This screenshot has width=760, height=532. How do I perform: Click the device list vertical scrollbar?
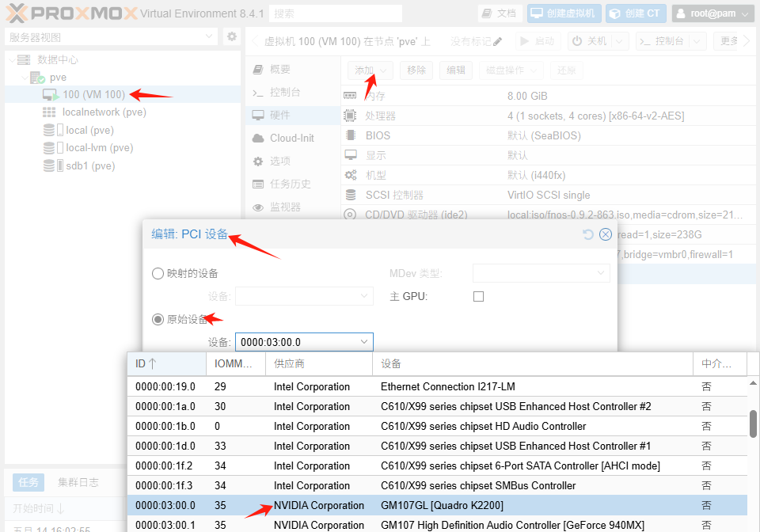coord(753,424)
